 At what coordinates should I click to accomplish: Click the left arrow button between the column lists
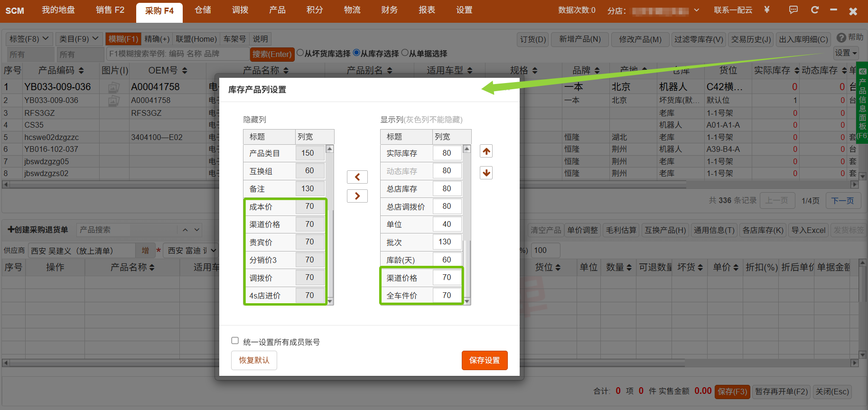(357, 177)
